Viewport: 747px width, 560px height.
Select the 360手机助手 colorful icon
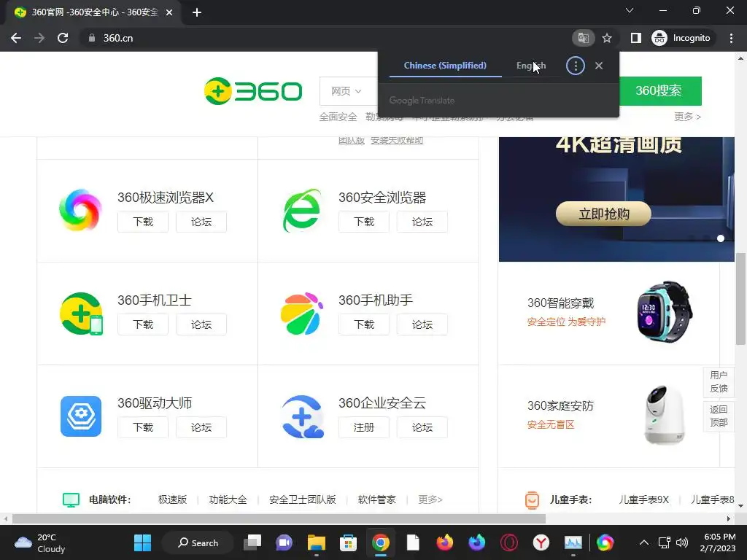[x=301, y=314]
